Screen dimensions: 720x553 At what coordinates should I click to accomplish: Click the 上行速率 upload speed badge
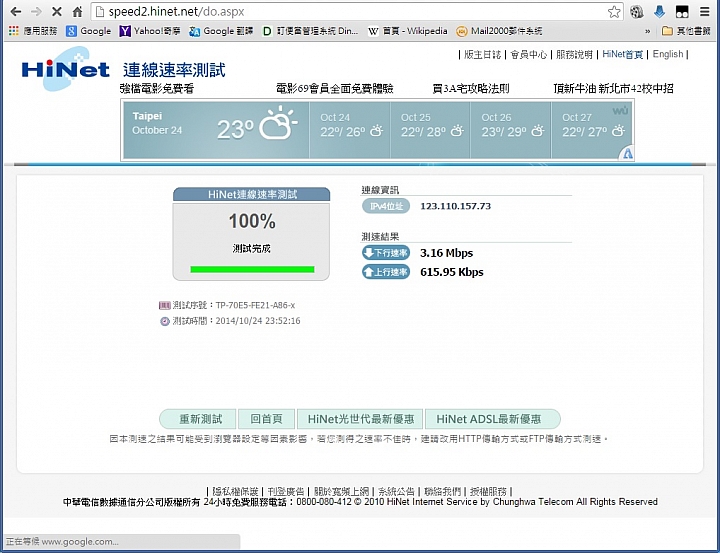(x=386, y=272)
